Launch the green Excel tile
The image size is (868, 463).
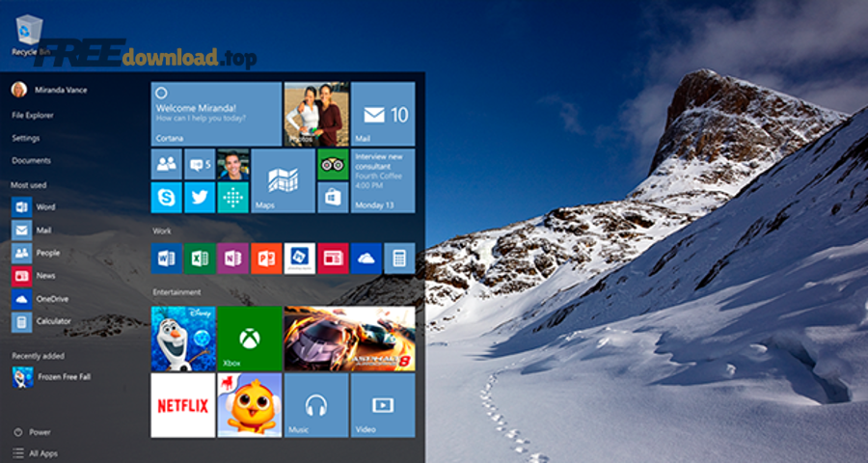[200, 259]
